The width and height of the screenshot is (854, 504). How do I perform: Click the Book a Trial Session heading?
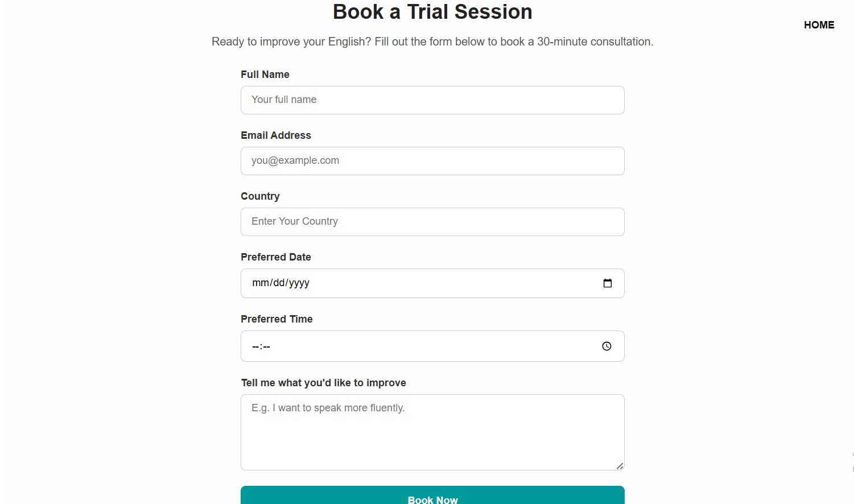432,12
